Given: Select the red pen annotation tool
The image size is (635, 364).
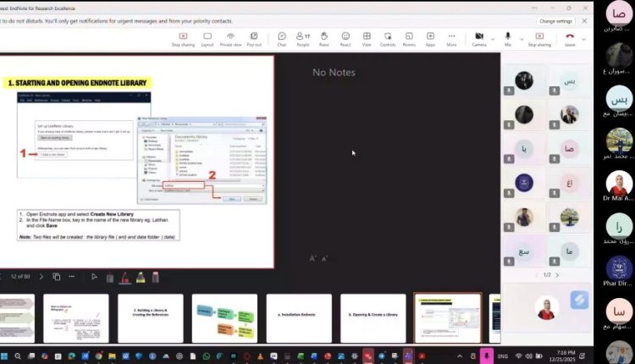Looking at the screenshot, I should pos(124,277).
